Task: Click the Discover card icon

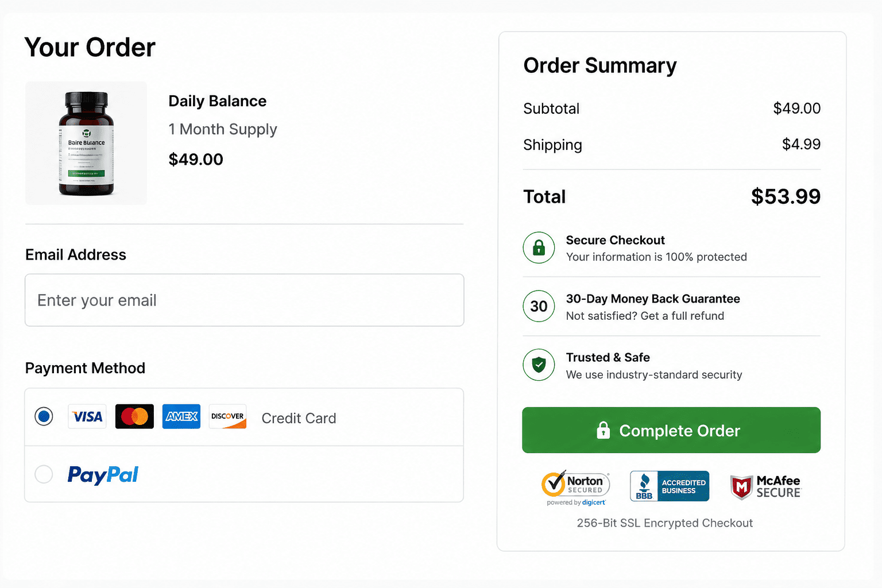Action: point(228,416)
